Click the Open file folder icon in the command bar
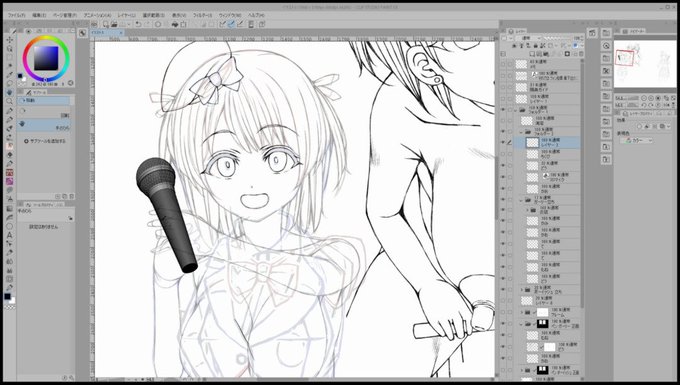The width and height of the screenshot is (680, 385). (114, 24)
